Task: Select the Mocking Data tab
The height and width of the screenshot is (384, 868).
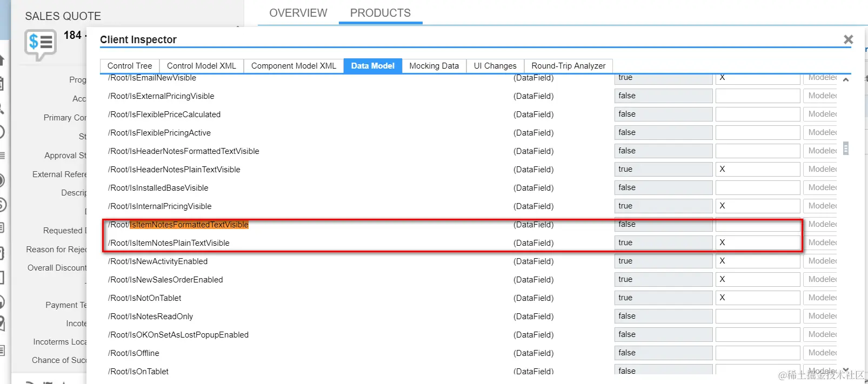Action: pos(434,66)
